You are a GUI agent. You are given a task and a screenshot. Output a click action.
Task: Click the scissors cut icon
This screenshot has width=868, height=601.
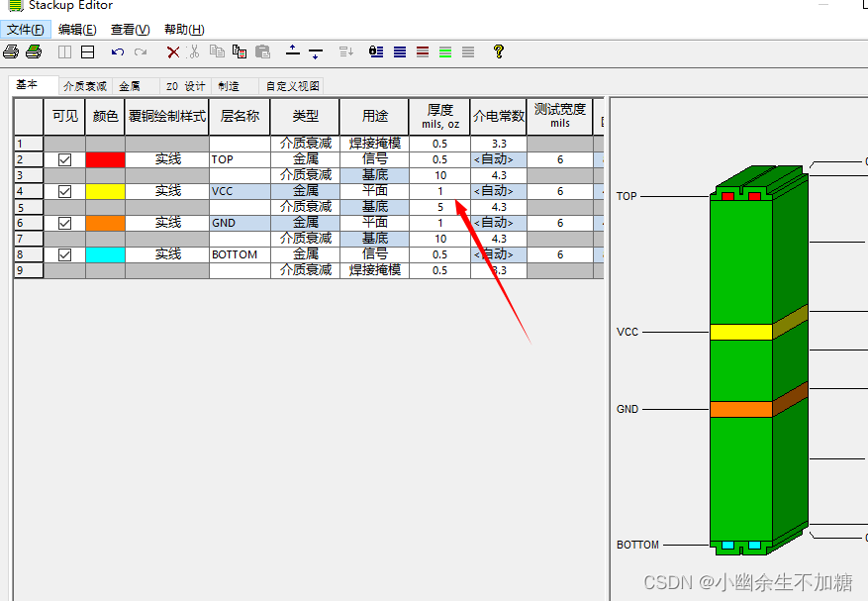(194, 52)
